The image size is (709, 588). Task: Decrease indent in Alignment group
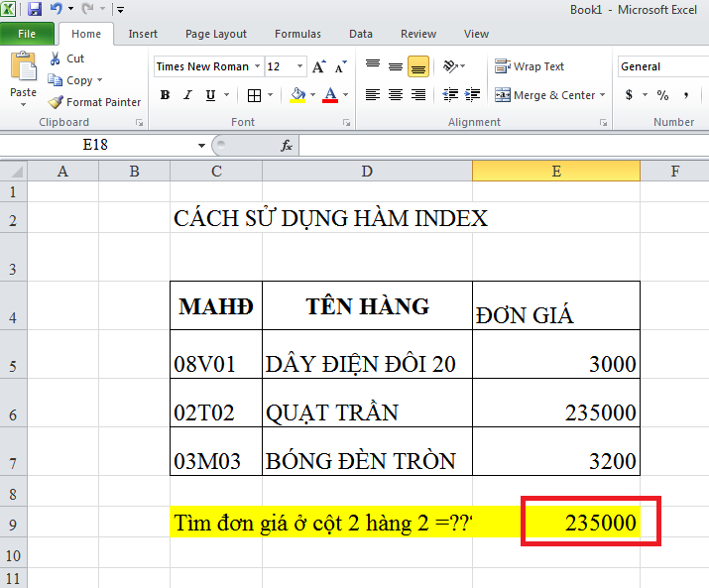[x=450, y=94]
